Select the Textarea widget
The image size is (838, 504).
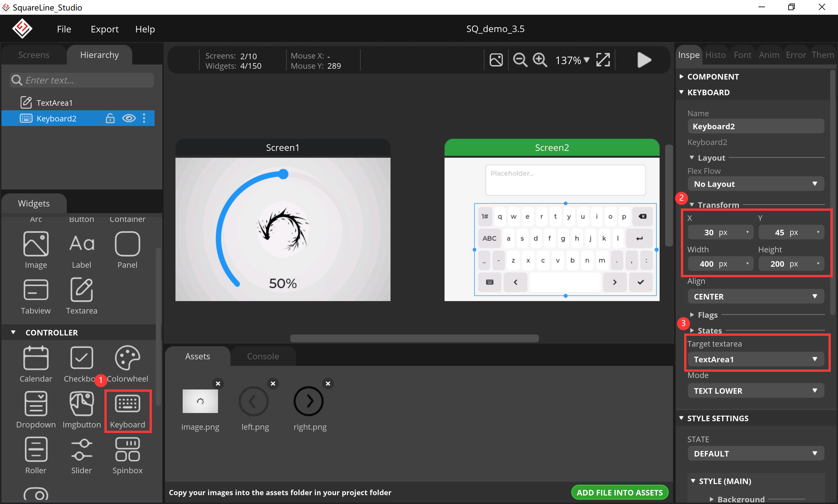[82, 296]
